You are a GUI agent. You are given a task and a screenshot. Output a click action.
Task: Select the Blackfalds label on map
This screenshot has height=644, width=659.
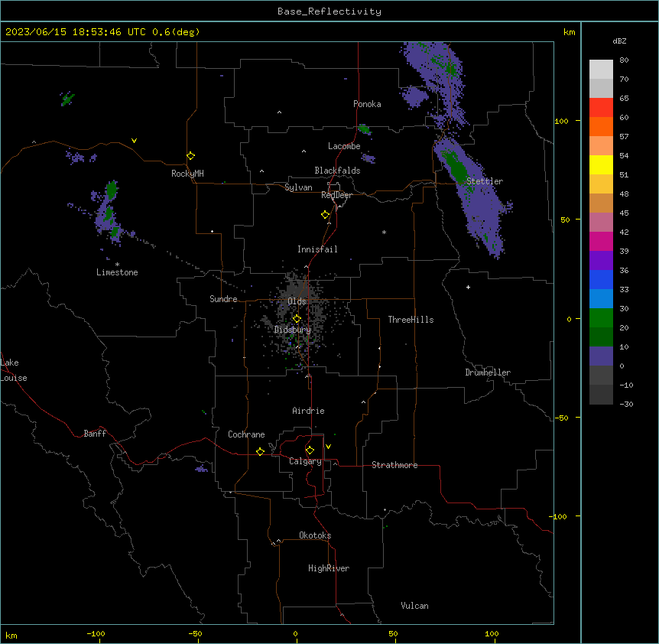[x=337, y=171]
